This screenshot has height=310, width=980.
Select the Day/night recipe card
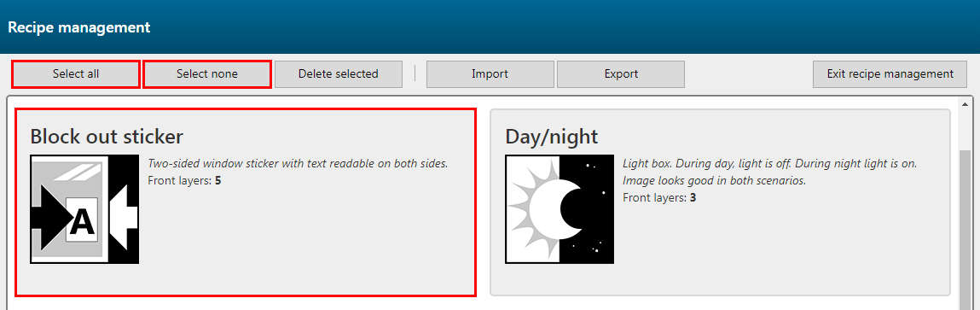tap(720, 202)
